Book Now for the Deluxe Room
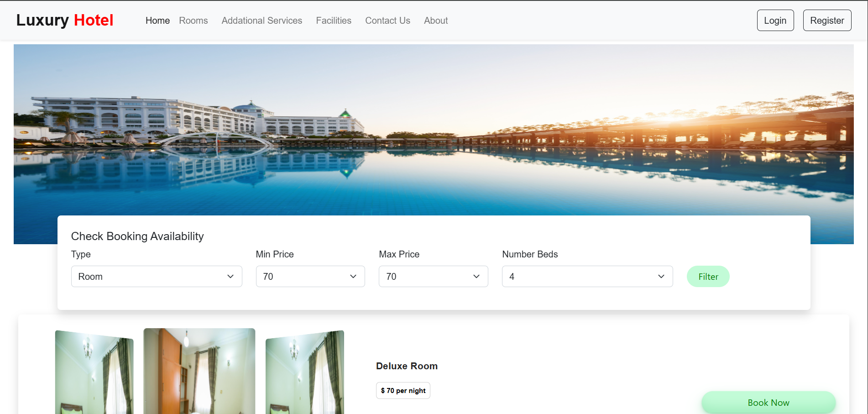The height and width of the screenshot is (414, 868). pos(769,402)
